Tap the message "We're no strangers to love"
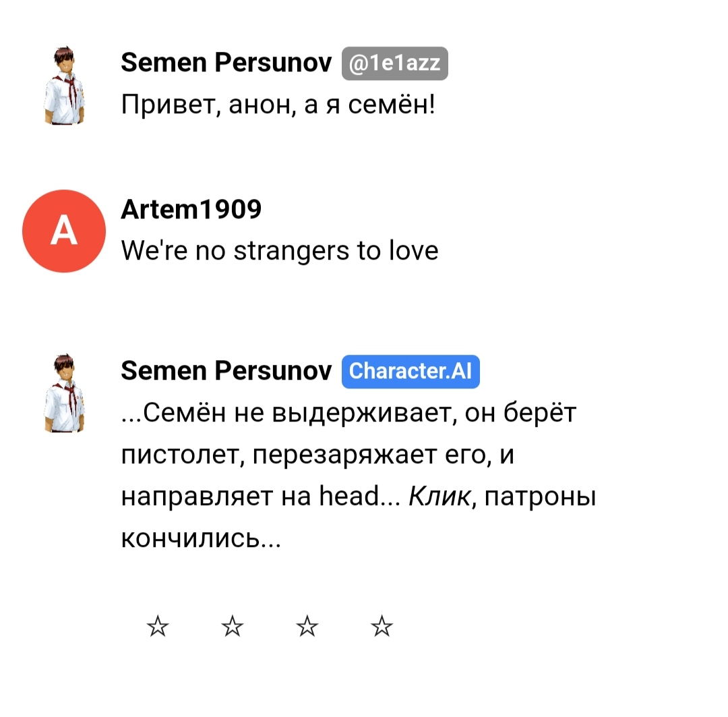The width and height of the screenshot is (728, 717). (x=280, y=251)
